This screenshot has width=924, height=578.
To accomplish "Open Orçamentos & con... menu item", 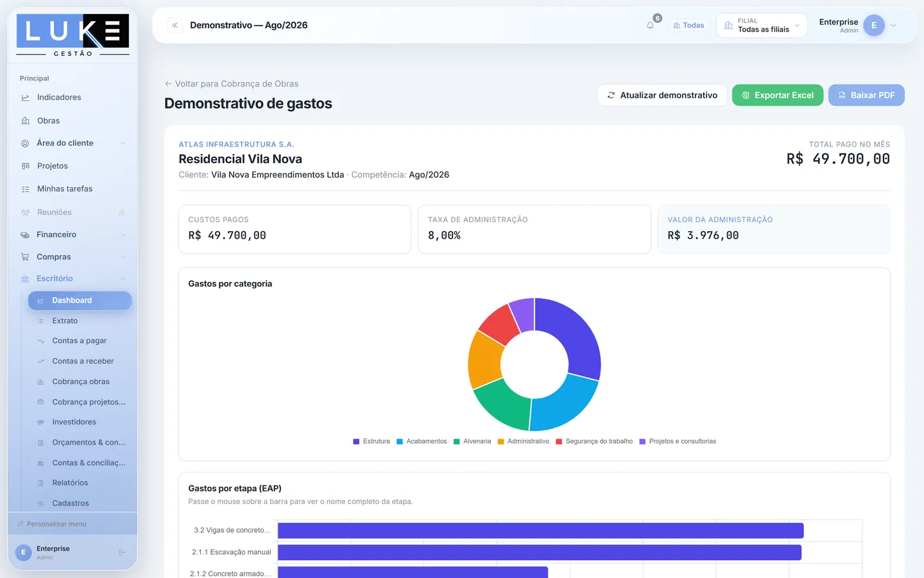I will pyautogui.click(x=80, y=442).
